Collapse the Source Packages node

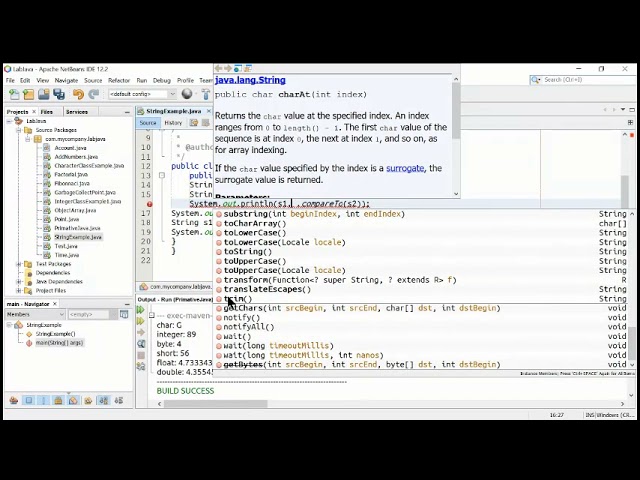pos(18,130)
